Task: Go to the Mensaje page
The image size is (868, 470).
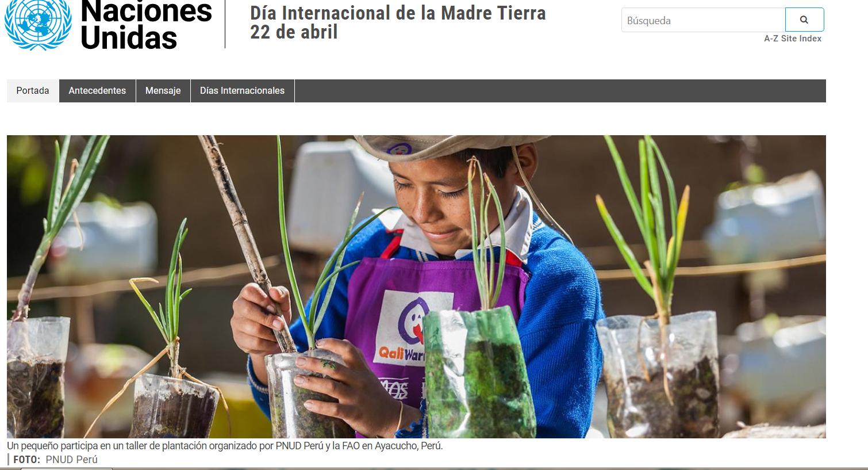Action: [163, 91]
